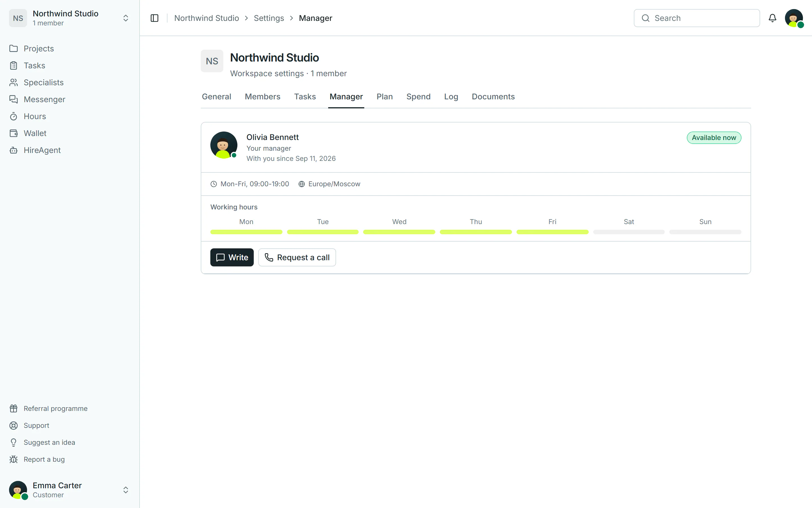Switch to the Members tab

pyautogui.click(x=262, y=97)
